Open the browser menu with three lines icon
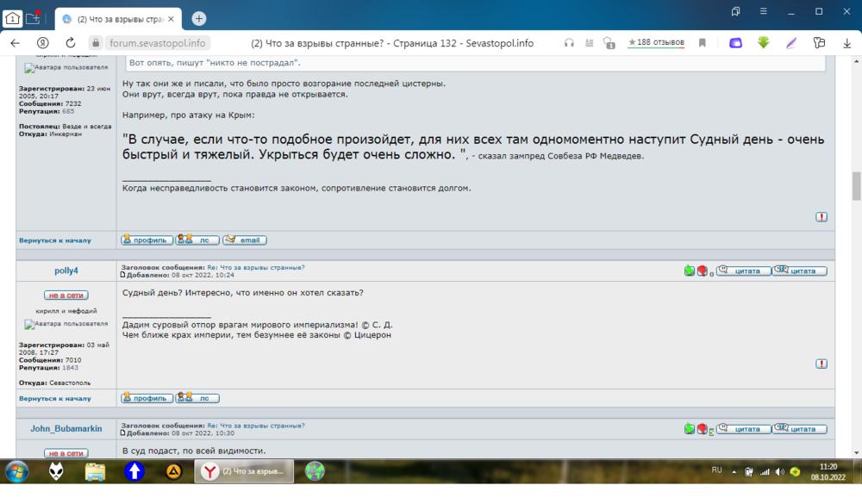The image size is (862, 504). tap(763, 12)
